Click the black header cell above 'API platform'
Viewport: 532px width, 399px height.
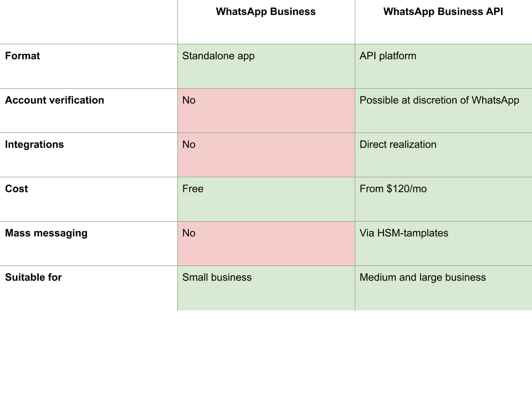point(443,22)
